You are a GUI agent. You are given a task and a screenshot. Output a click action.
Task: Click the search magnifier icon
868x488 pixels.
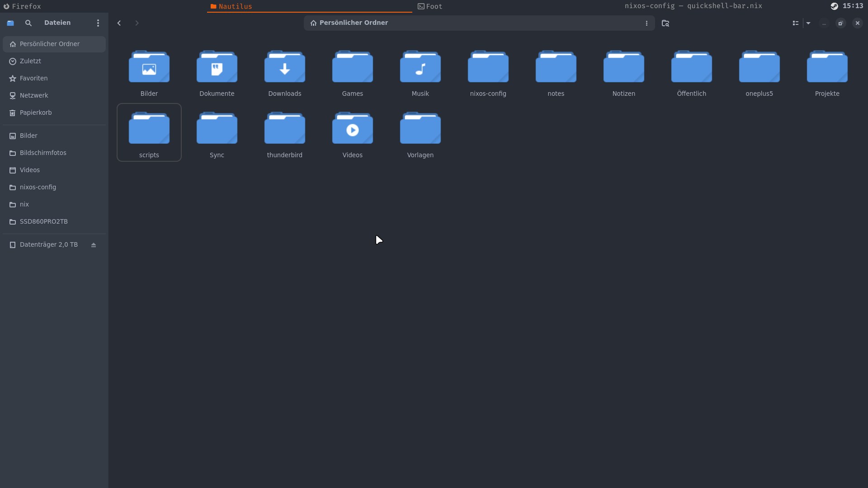coord(28,23)
